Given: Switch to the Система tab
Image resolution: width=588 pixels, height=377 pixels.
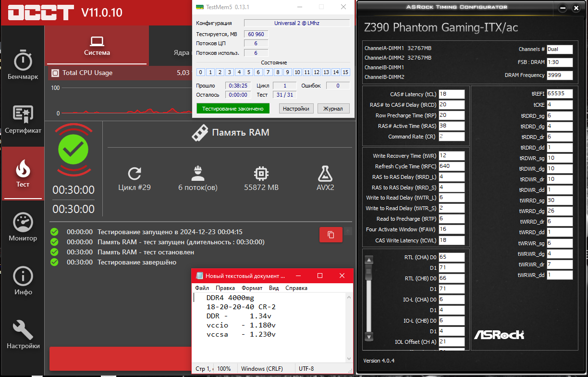Looking at the screenshot, I should click(97, 46).
